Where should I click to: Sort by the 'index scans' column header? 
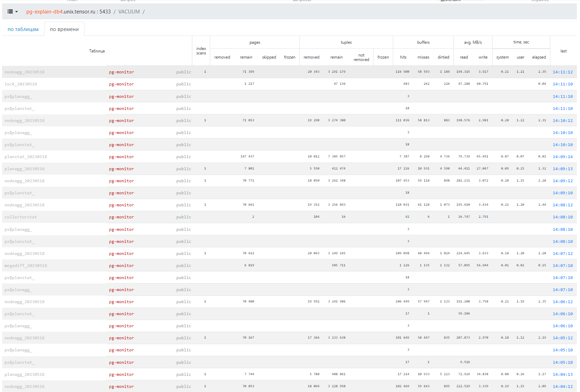201,51
